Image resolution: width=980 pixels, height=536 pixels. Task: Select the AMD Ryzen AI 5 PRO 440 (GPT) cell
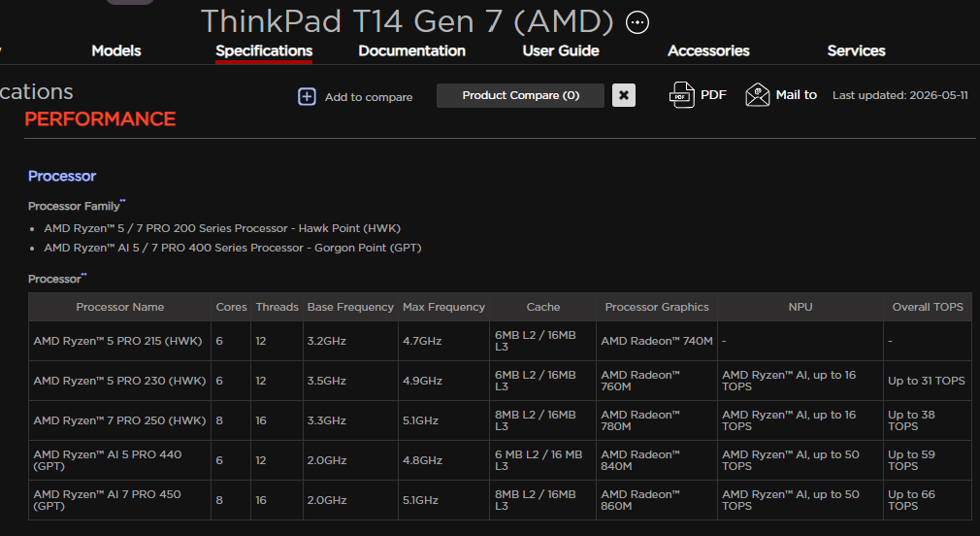120,460
